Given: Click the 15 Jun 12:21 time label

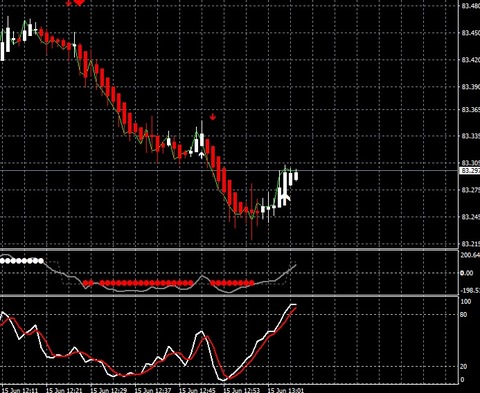Looking at the screenshot, I should 64,390.
